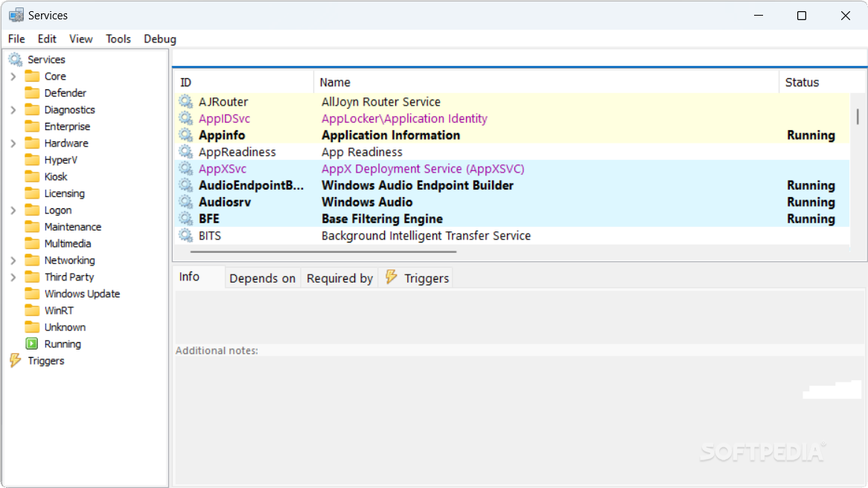The image size is (868, 488).
Task: Click the lightning icon of Triggers tree node
Action: (16, 361)
